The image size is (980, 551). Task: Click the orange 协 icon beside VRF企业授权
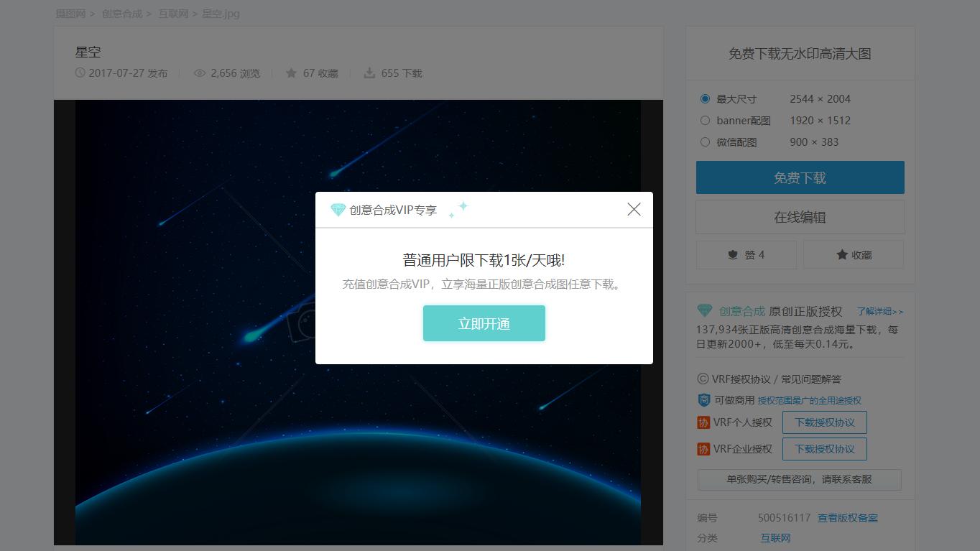[703, 448]
